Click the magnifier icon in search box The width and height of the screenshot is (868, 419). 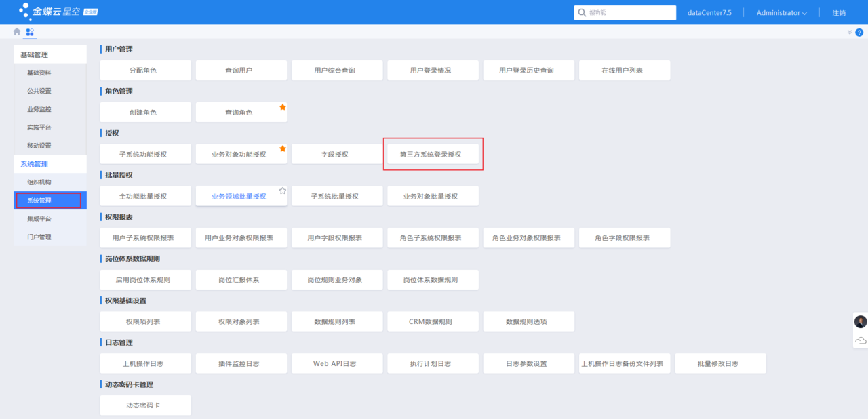click(582, 13)
